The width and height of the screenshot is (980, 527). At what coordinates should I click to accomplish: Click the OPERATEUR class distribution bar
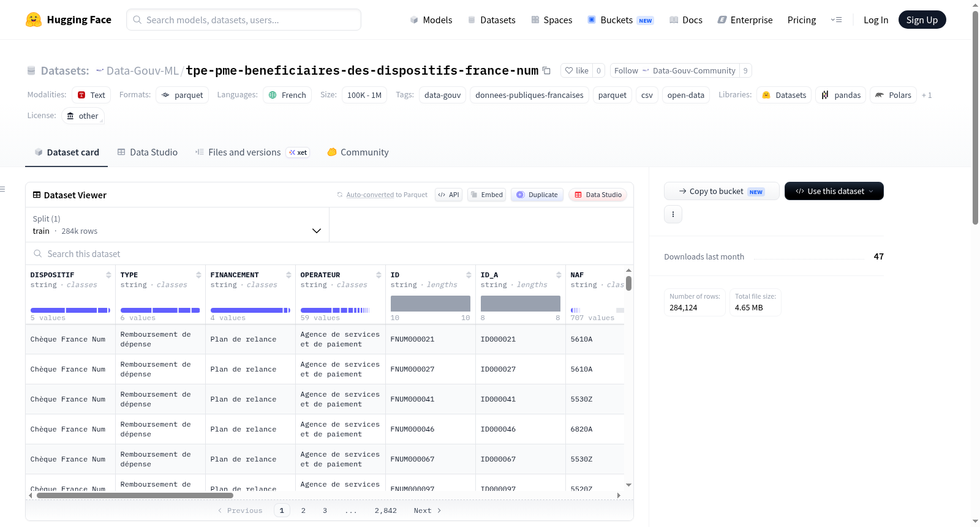[335, 310]
